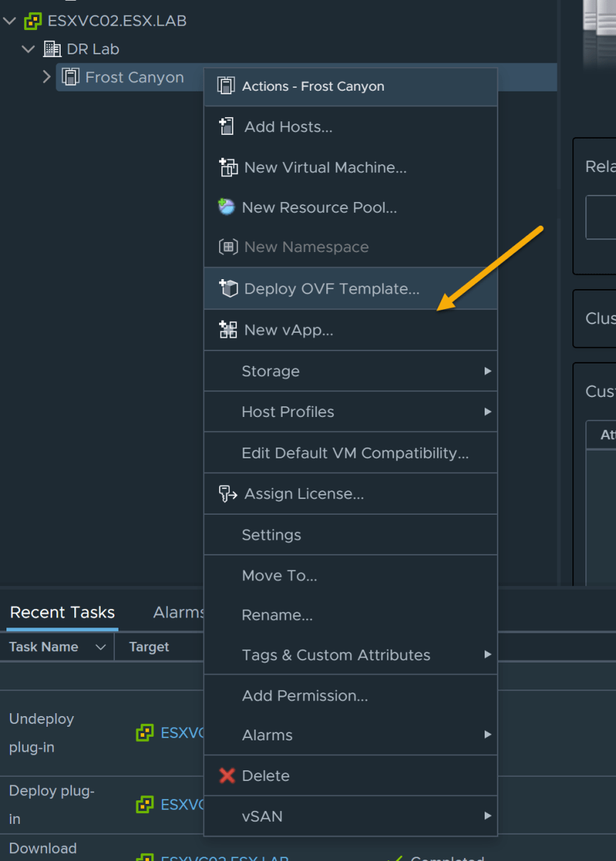Select New Resource Pool... entry
The height and width of the screenshot is (861, 616).
350,208
